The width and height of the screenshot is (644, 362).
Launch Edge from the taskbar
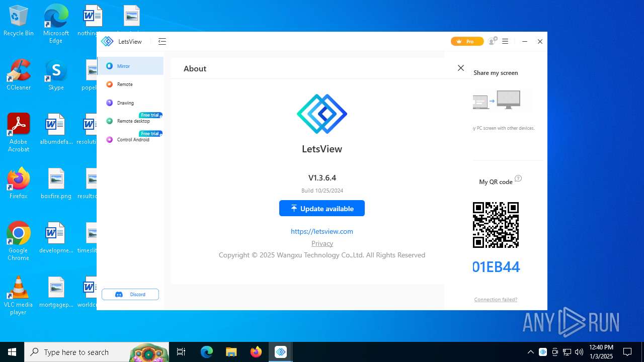(x=207, y=352)
